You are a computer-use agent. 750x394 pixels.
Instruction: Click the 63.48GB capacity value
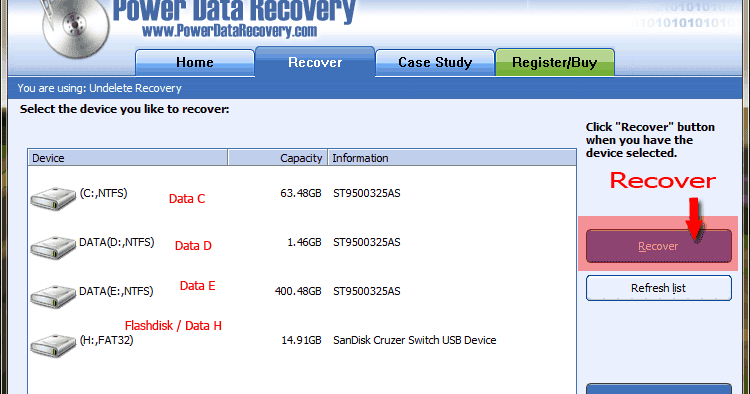tap(301, 193)
